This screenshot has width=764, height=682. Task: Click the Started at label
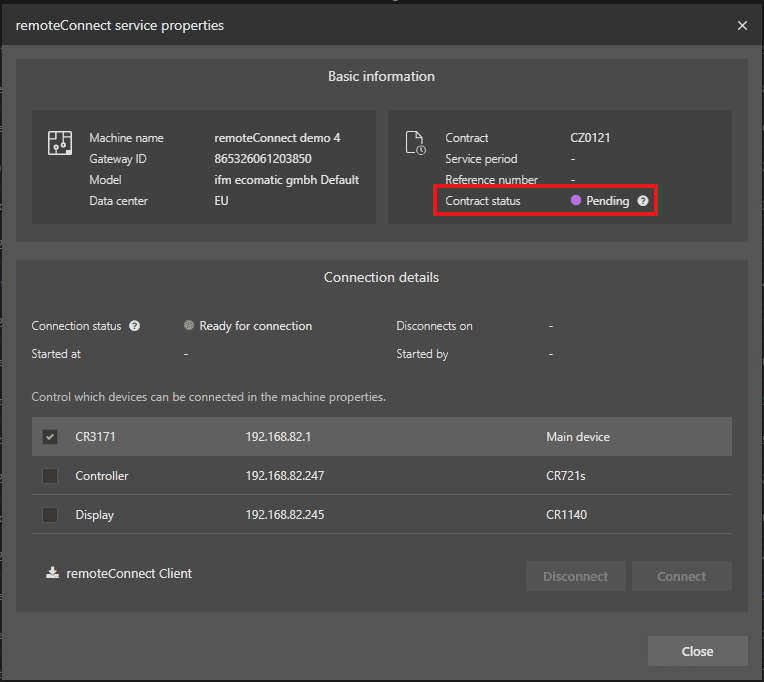tap(56, 354)
